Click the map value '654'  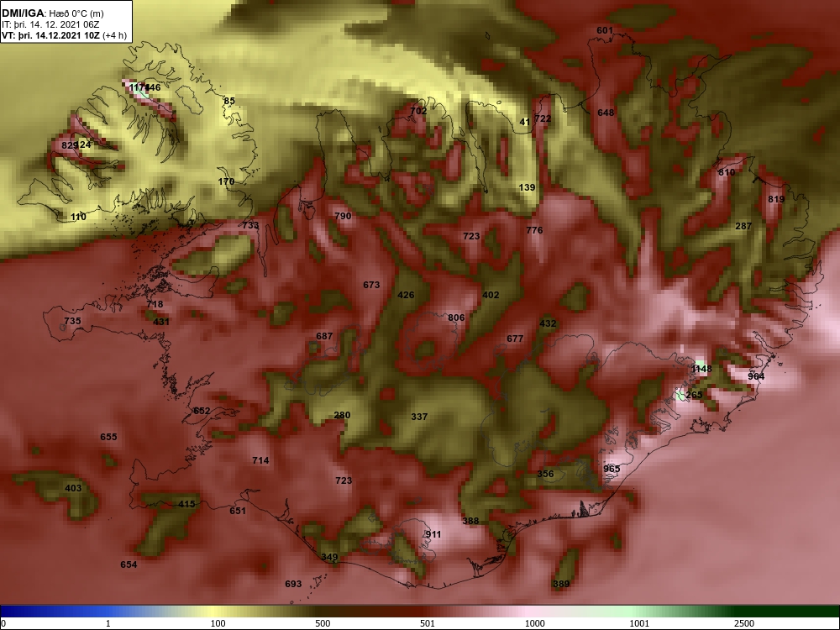coord(129,564)
